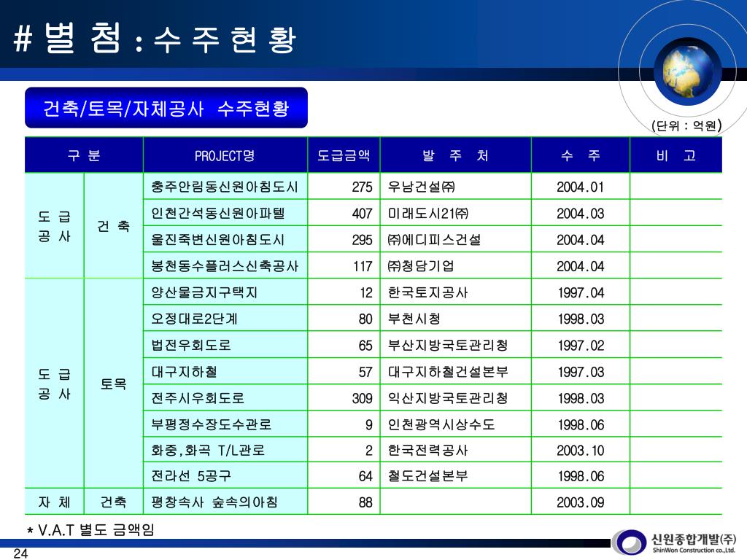Select the '오정대로2단계' project cell

[225, 318]
